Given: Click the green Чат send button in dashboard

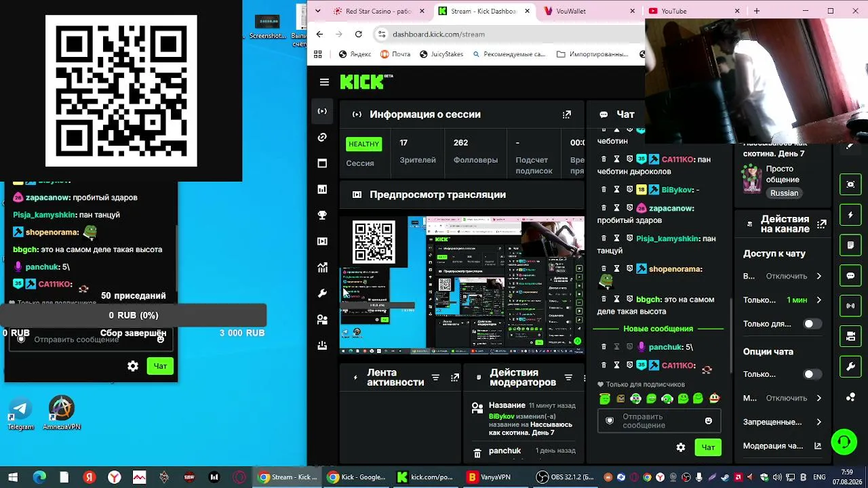Looking at the screenshot, I should pyautogui.click(x=708, y=447).
